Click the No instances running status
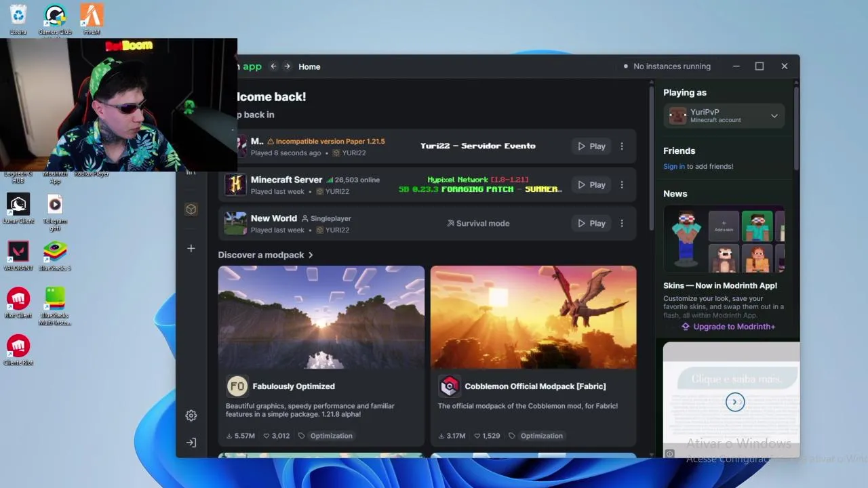This screenshot has height=488, width=868. 667,66
